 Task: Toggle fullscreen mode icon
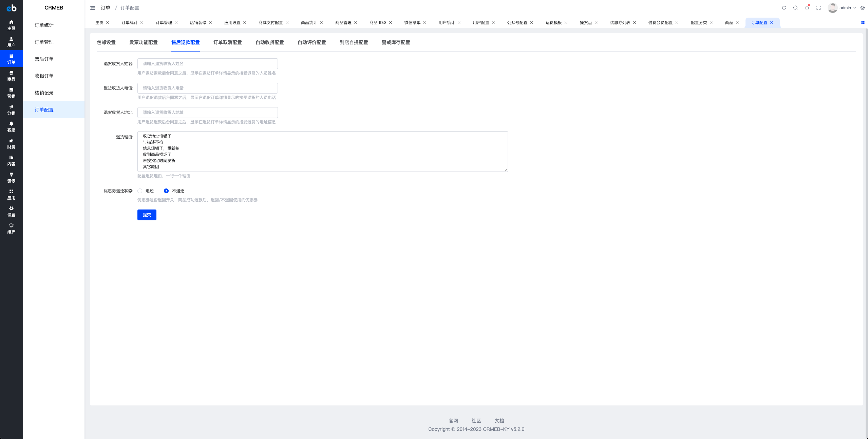[818, 8]
